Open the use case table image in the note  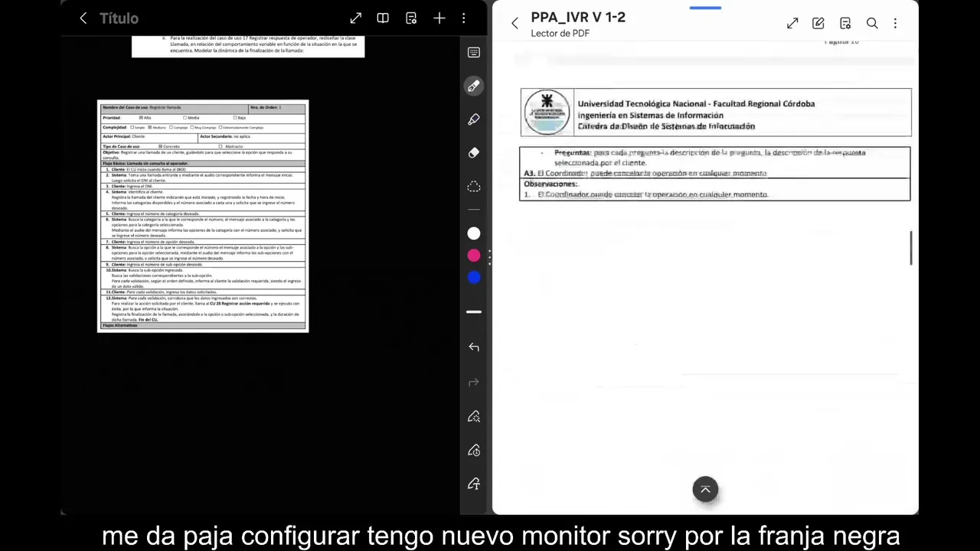[x=203, y=216]
